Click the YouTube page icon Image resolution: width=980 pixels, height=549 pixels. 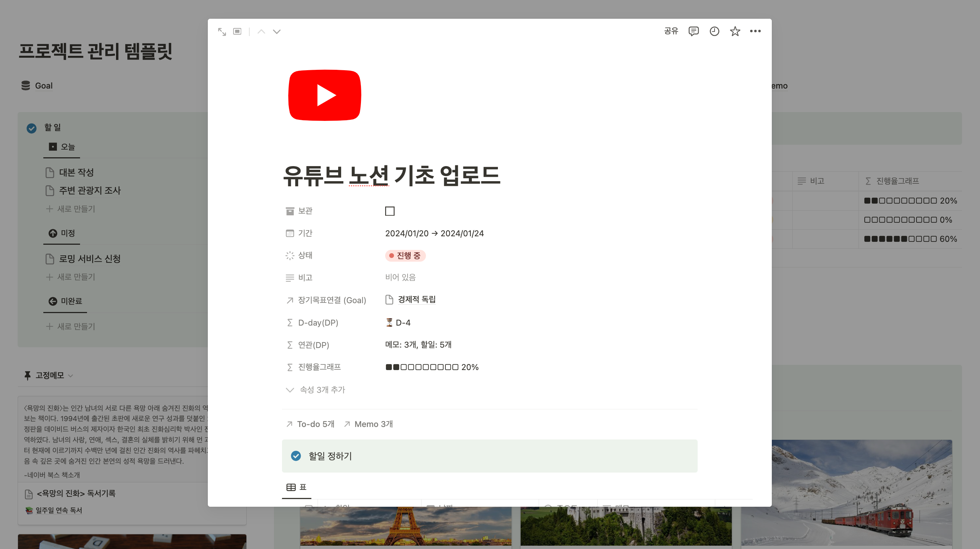point(325,95)
